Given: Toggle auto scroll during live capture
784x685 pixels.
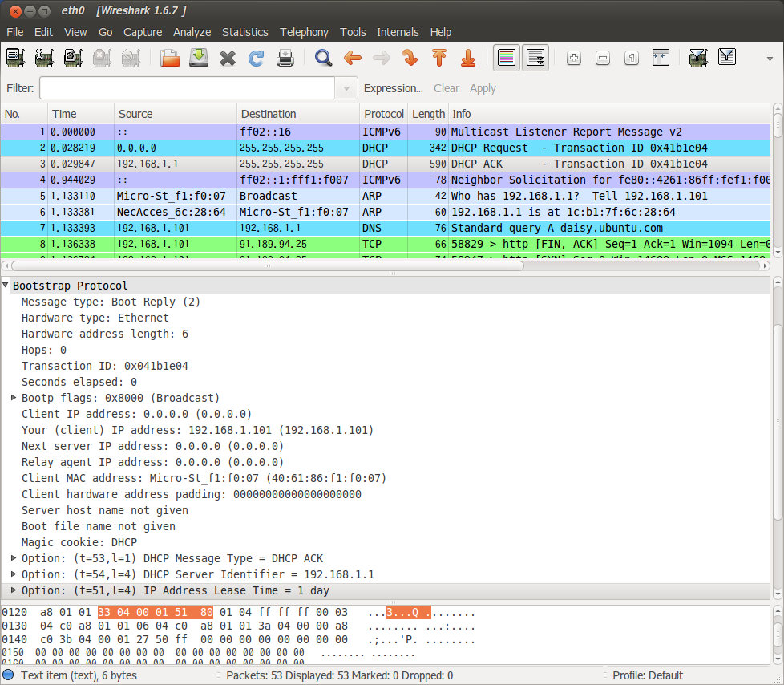Looking at the screenshot, I should 535,58.
